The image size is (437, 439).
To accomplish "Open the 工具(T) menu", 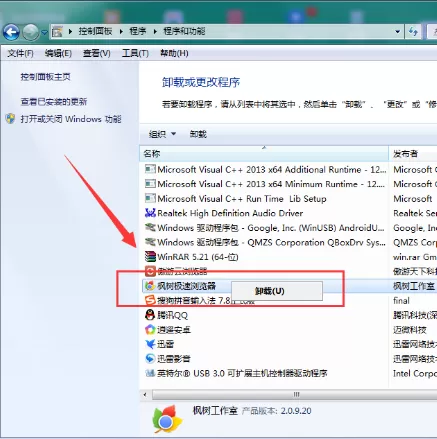I will point(135,53).
